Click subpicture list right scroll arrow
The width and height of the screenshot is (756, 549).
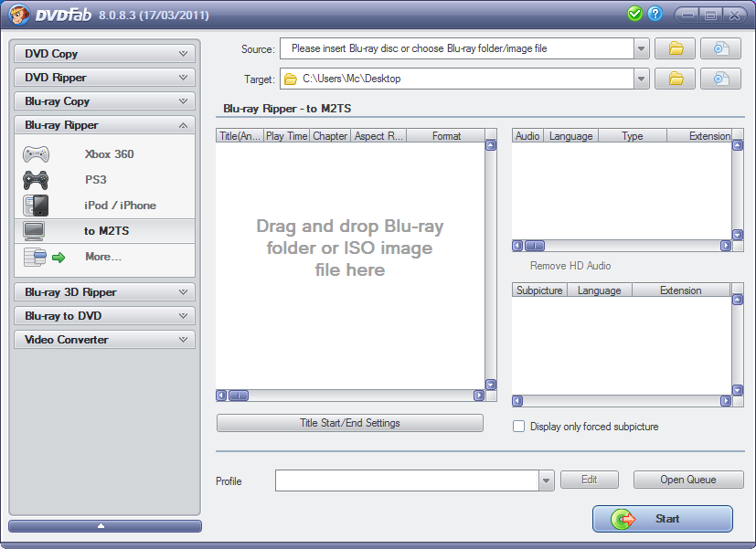(726, 401)
